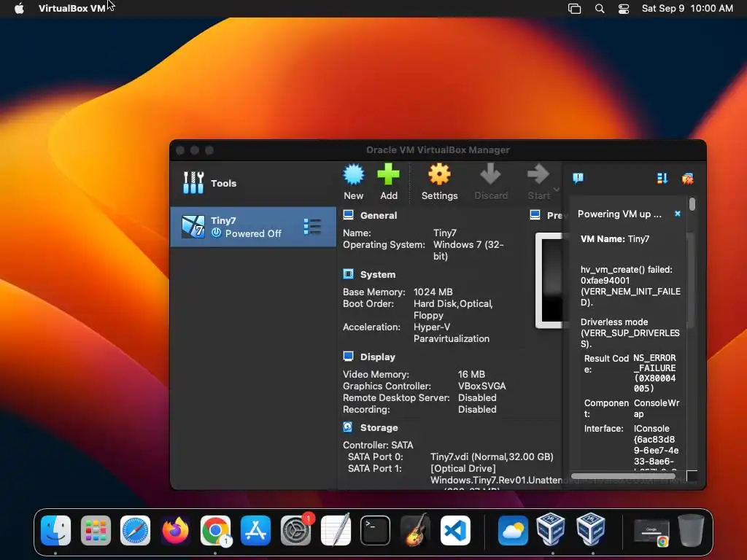This screenshot has height=560, width=747.
Task: Click the VBoxSVGA graphics controller value
Action: (x=481, y=386)
